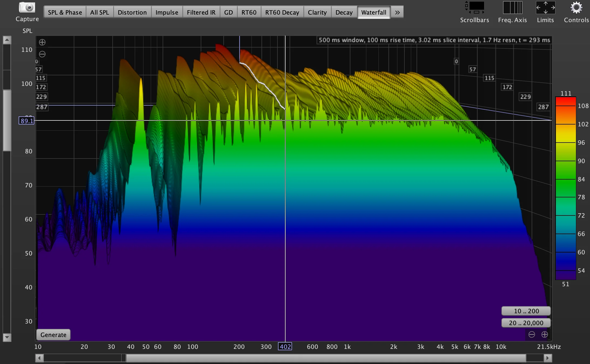The image size is (590, 364).
Task: Set frequency range to 10 .. 200
Action: pos(526,311)
